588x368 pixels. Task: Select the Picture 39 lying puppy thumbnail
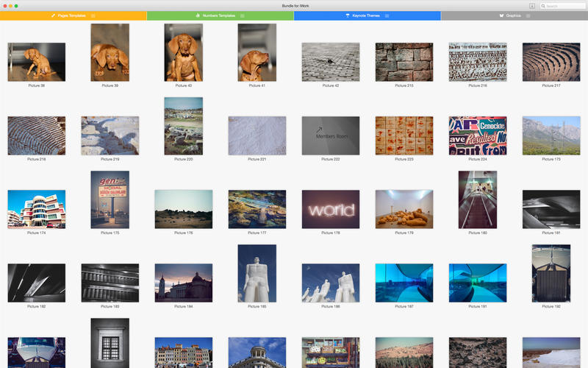point(110,52)
